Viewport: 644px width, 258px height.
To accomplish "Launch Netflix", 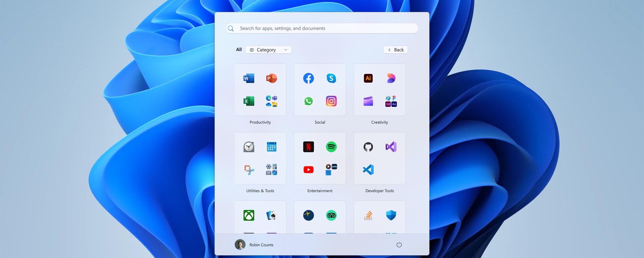I will tap(309, 147).
